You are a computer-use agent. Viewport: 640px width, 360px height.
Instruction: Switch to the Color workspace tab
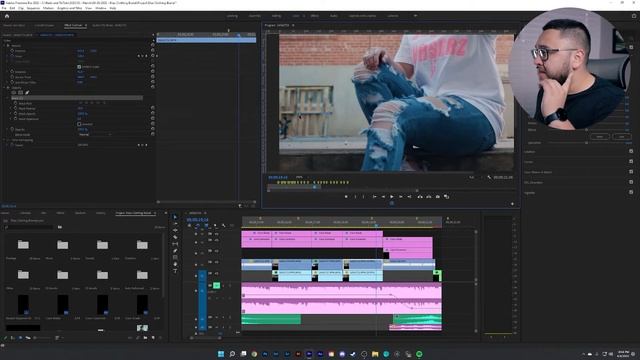click(296, 16)
